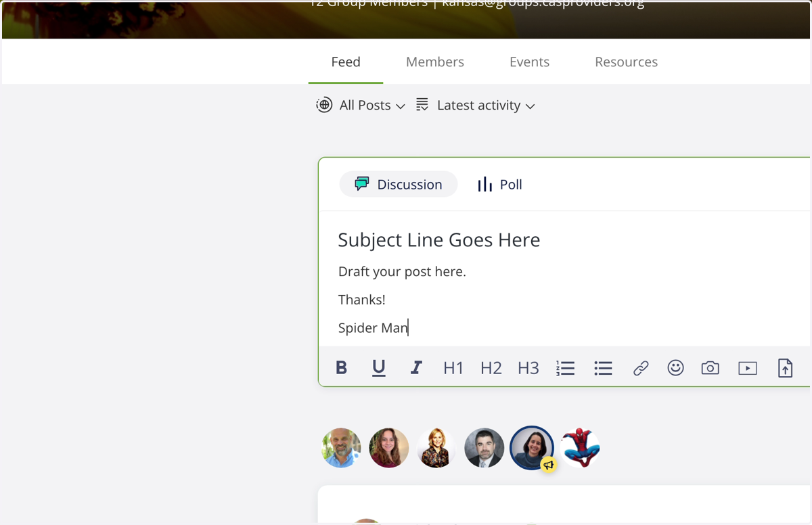
Task: Insert a hyperlink with the link icon
Action: [x=641, y=368]
